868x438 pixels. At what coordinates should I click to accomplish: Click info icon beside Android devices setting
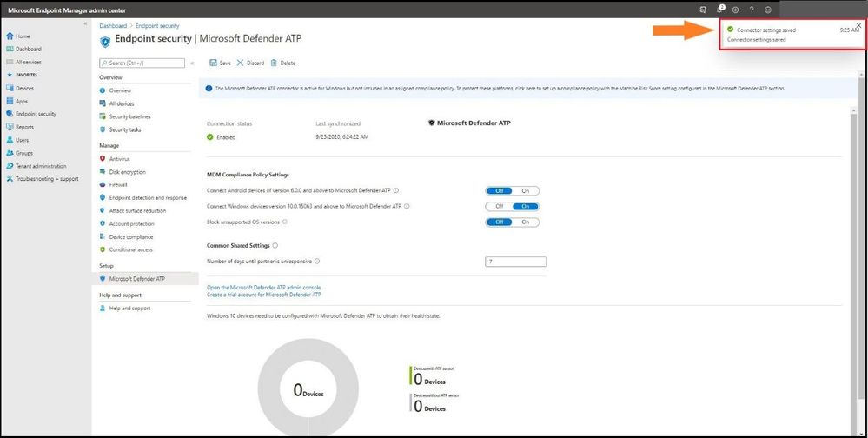(x=396, y=190)
